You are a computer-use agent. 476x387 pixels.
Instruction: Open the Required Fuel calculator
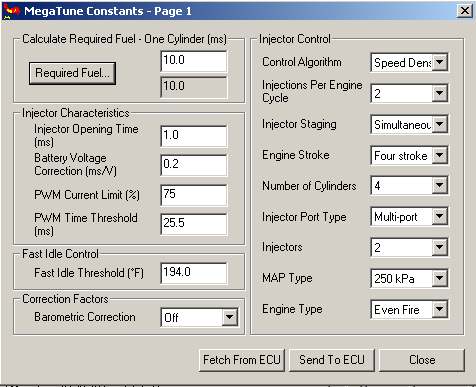72,73
